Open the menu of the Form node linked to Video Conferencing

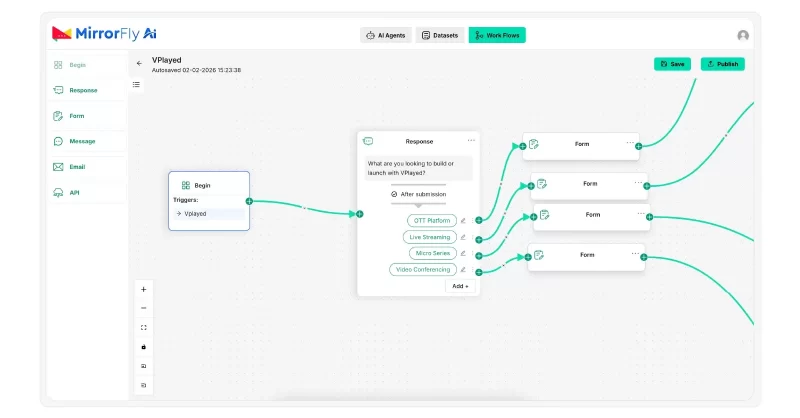tap(635, 253)
